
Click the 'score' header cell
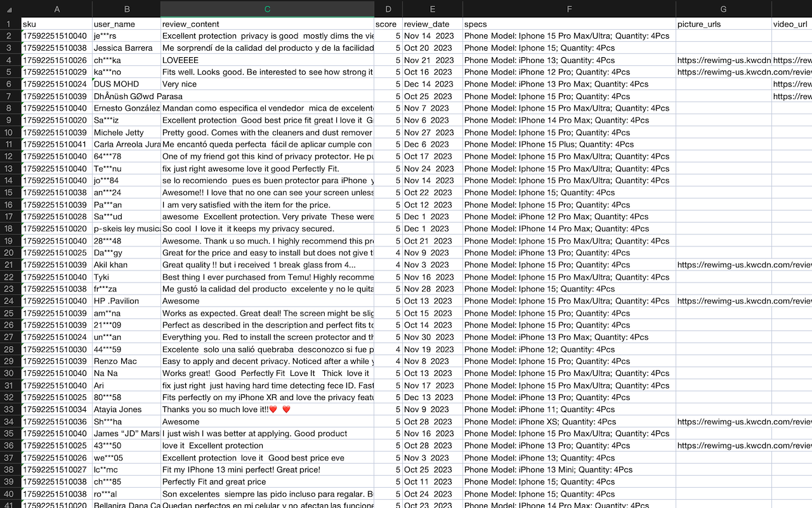click(388, 24)
